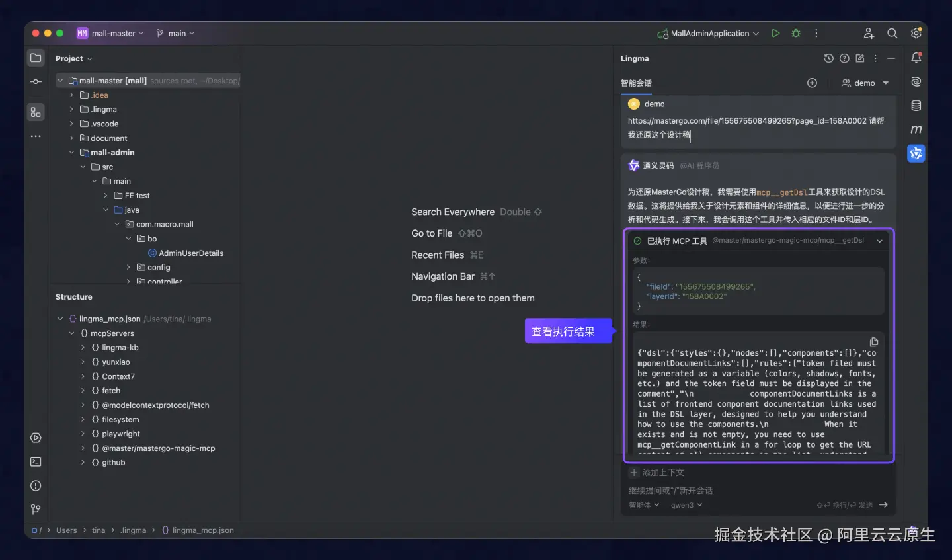The width and height of the screenshot is (952, 560).
Task: Collapse the mall-admin module
Action: pyautogui.click(x=71, y=153)
